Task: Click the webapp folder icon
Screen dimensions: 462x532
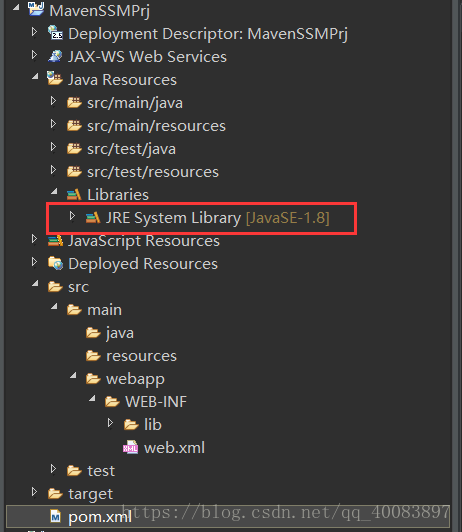Action: click(x=93, y=379)
